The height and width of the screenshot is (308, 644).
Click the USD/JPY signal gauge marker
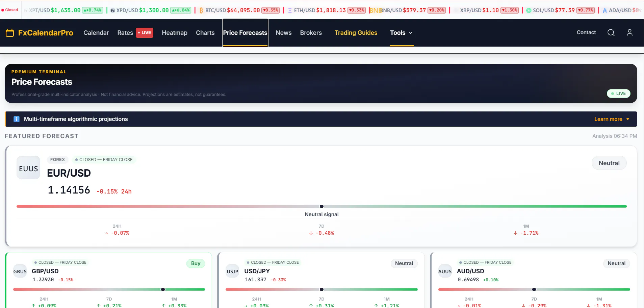coord(321,289)
